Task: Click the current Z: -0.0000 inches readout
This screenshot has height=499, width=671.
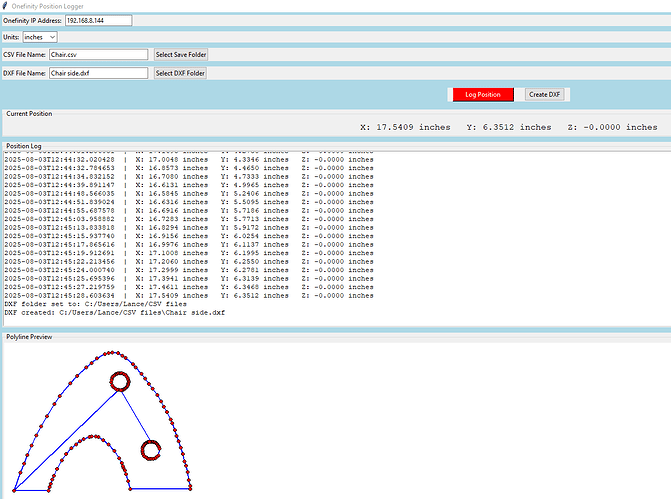Action: point(612,127)
